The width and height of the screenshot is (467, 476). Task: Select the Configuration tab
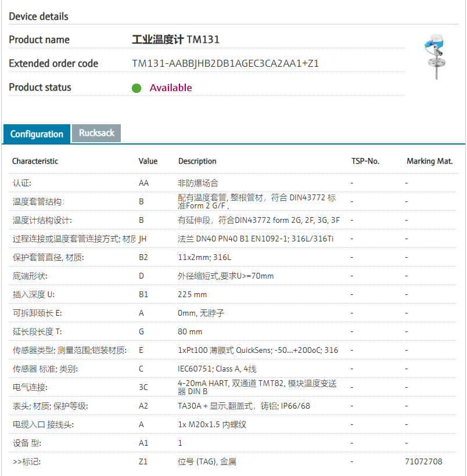[x=37, y=134]
